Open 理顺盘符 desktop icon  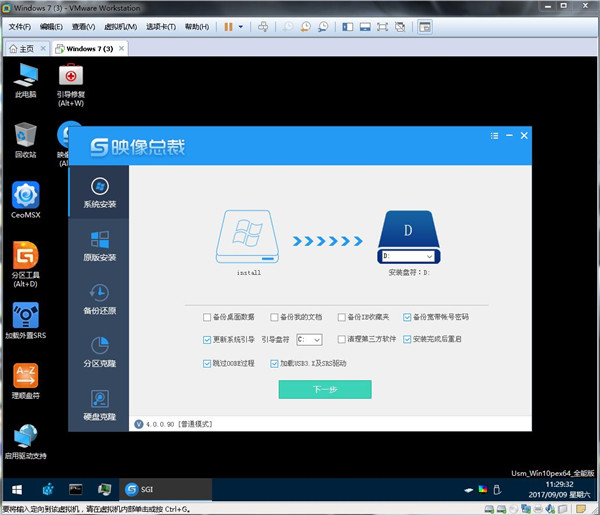(x=25, y=381)
